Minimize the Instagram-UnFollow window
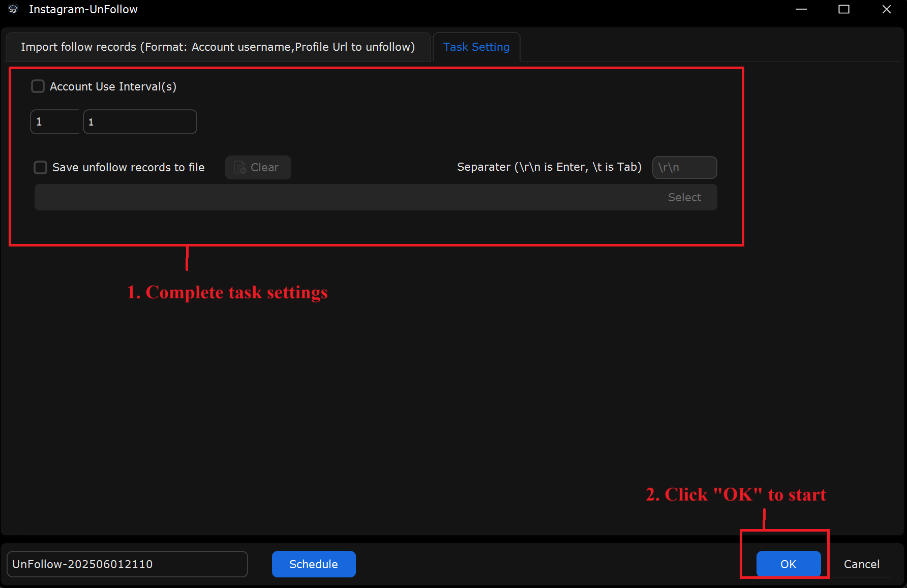This screenshot has width=907, height=588. click(x=801, y=9)
